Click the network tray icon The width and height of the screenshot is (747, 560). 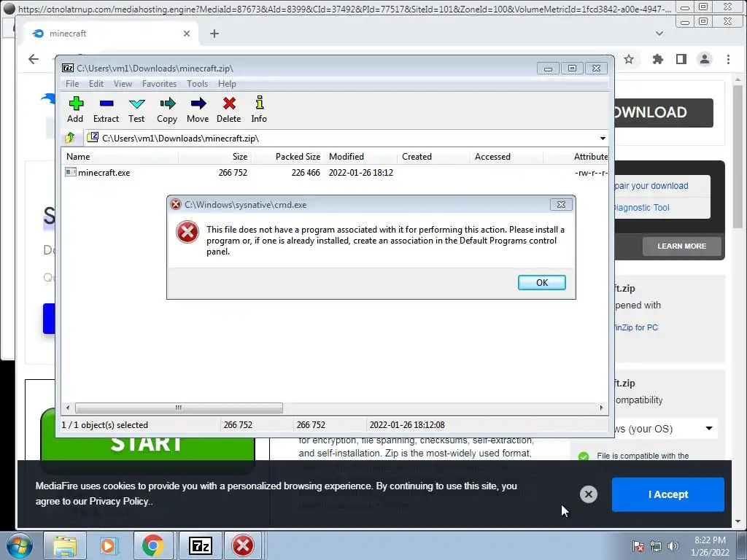pyautogui.click(x=656, y=546)
